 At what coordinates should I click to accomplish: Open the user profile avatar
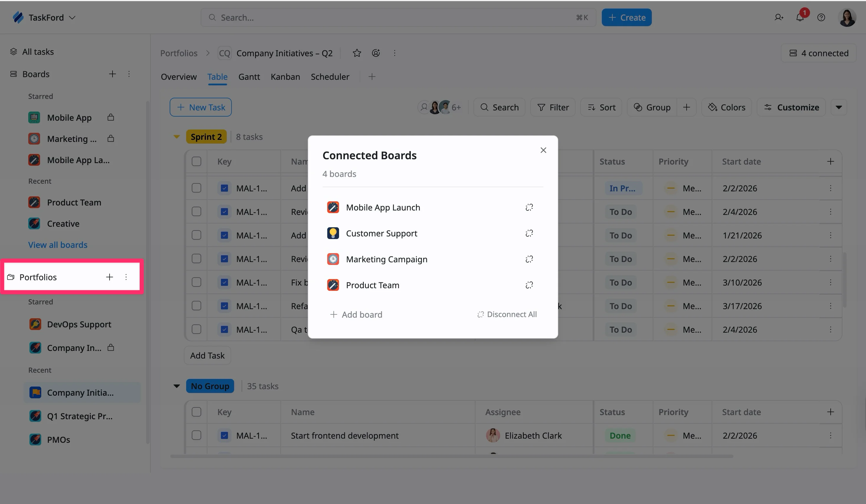tap(847, 18)
